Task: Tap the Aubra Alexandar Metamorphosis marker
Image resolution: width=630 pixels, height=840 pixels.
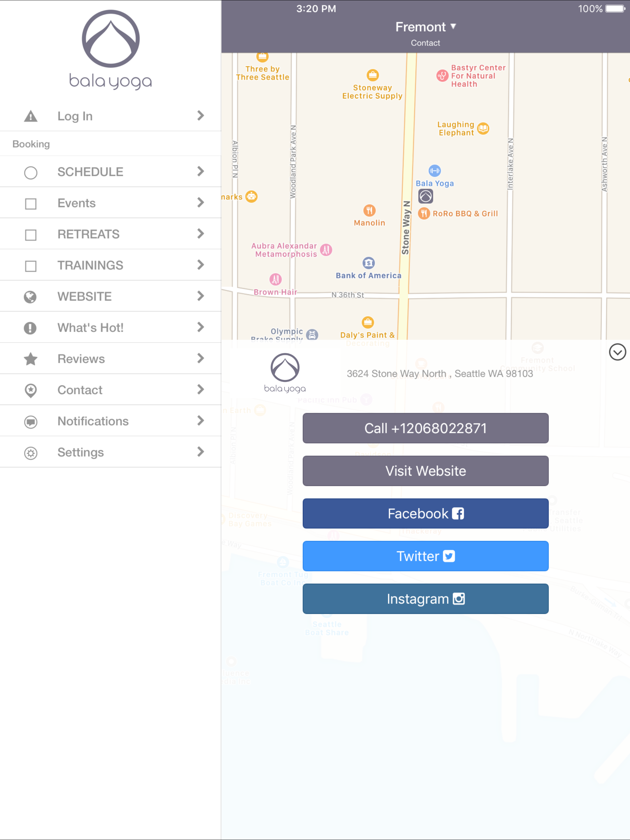Action: (326, 249)
